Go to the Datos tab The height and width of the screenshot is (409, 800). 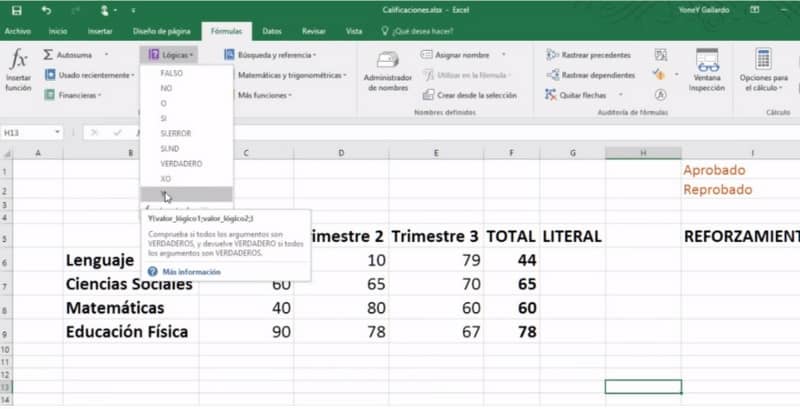[272, 31]
